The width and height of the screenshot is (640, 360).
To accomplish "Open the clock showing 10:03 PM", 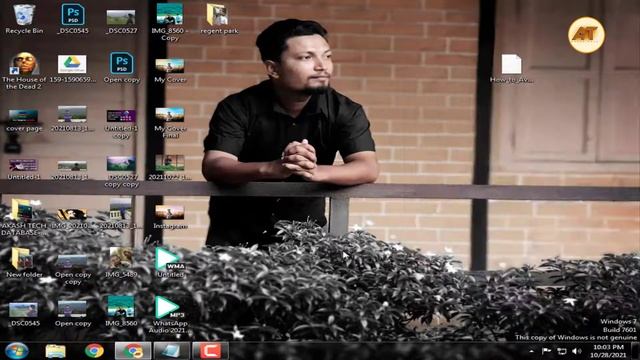I will [608, 351].
